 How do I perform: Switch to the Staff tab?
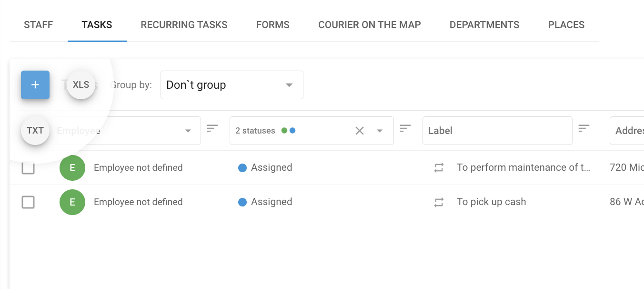point(38,25)
